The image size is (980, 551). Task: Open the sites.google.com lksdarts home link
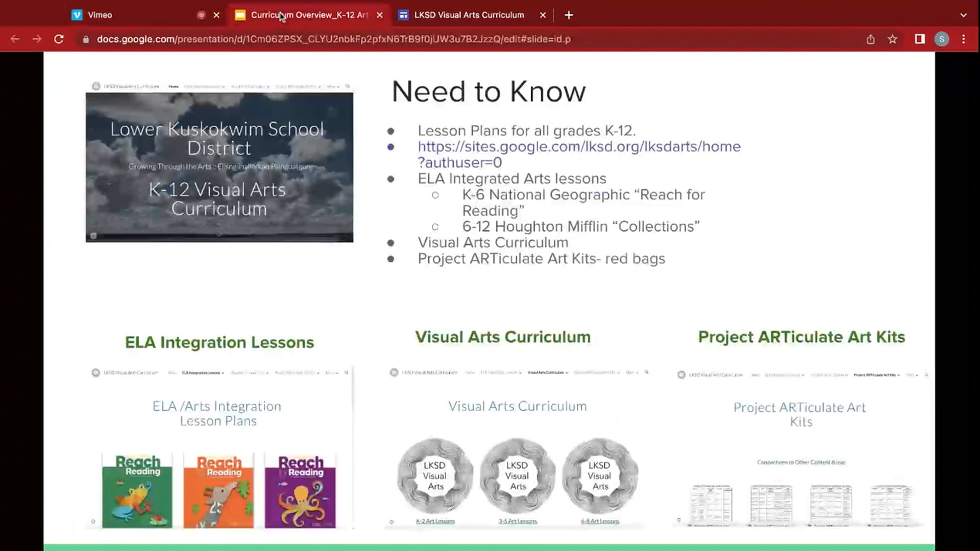tap(579, 154)
